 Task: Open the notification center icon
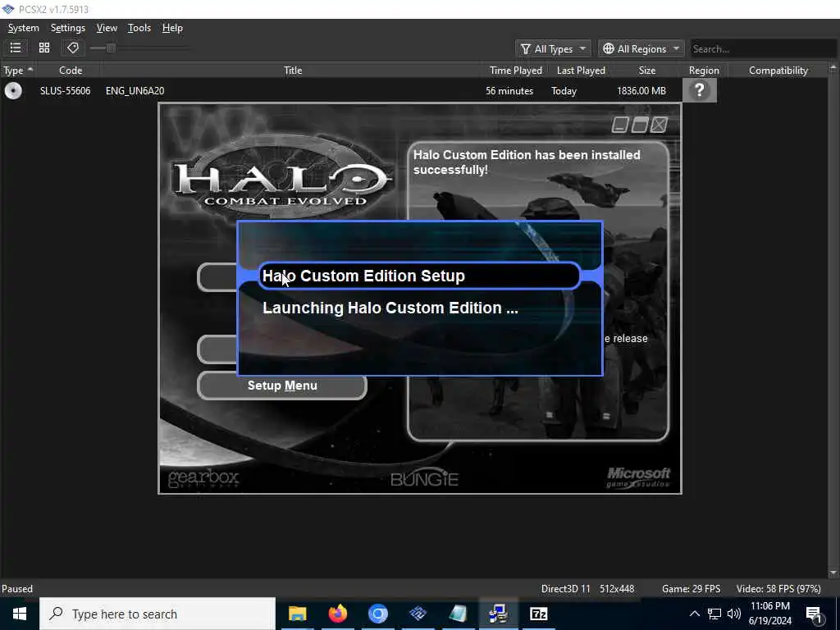tap(815, 614)
